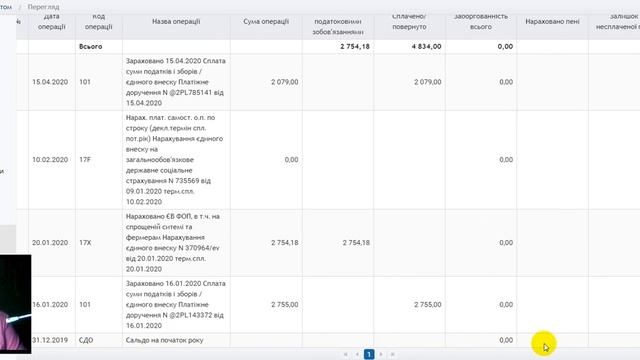This screenshot has width=640, height=360.
Task: Select paid amount 2 755,00 in 16.01.2020 row
Action: (x=428, y=305)
